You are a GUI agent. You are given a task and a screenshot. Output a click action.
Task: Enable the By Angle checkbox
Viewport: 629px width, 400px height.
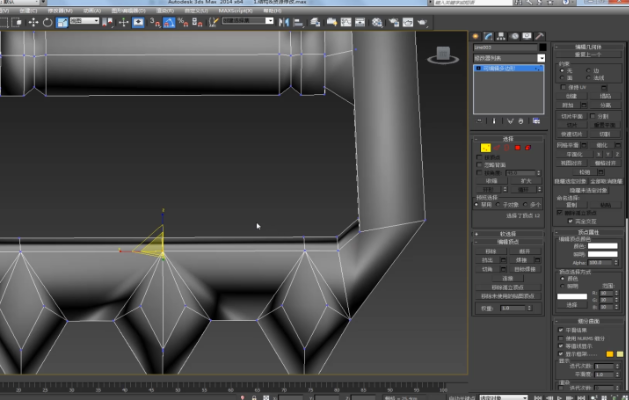click(479, 173)
